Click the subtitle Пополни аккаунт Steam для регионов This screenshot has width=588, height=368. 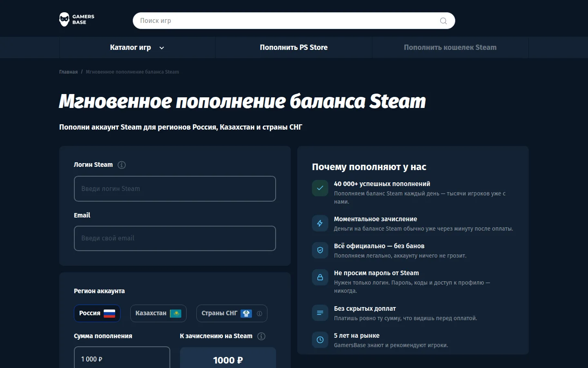181,127
